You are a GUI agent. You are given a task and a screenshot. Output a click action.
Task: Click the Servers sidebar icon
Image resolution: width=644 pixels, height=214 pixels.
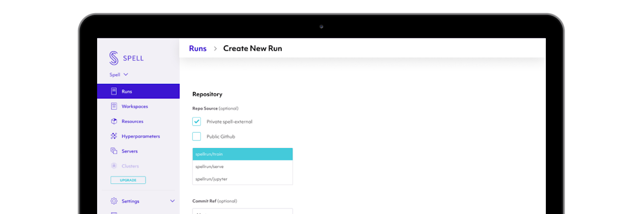(114, 151)
